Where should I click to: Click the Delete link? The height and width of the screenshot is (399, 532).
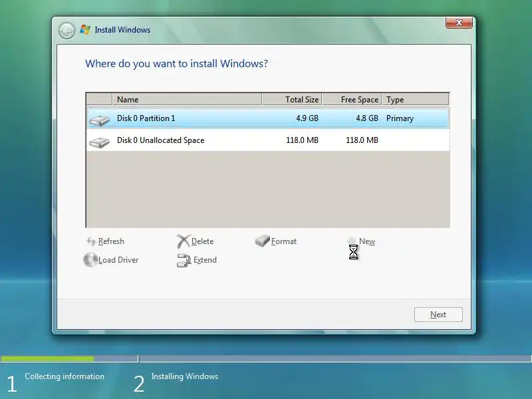tap(203, 241)
